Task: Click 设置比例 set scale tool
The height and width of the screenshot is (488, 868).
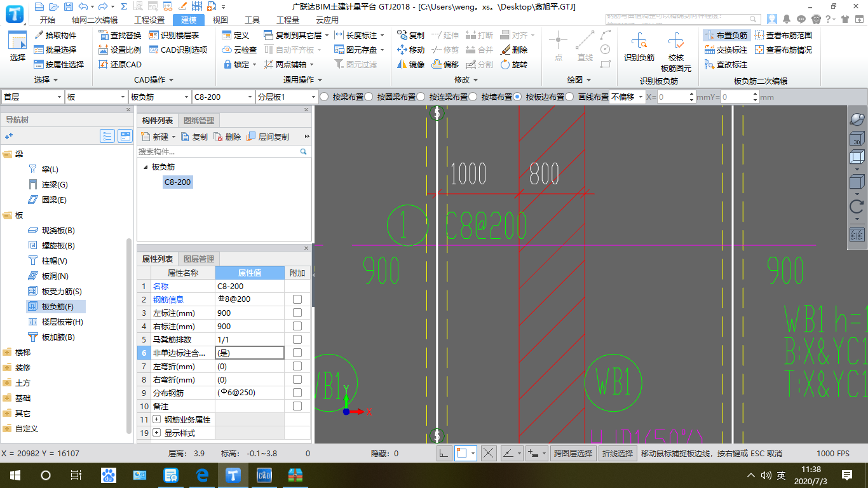Action: [121, 50]
